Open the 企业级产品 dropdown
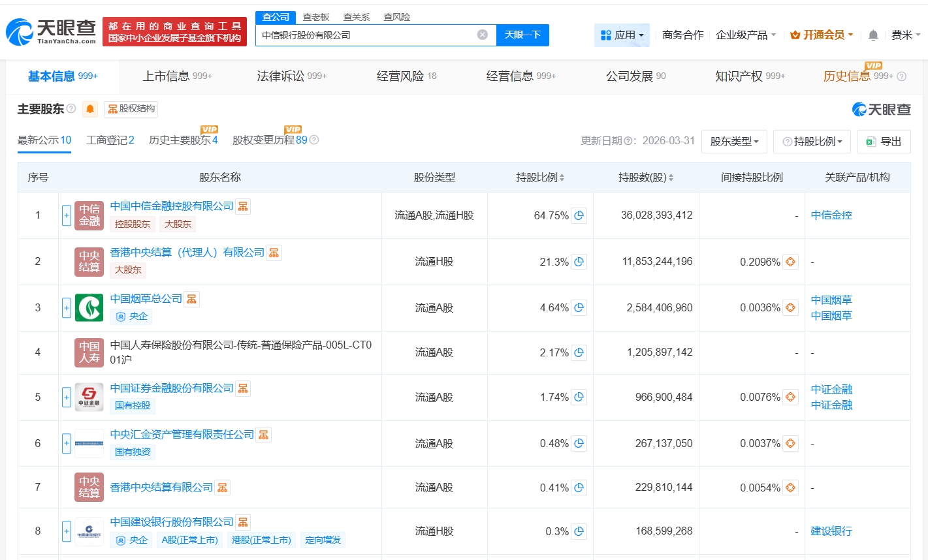Screen dimensions: 928x560 tap(746, 35)
